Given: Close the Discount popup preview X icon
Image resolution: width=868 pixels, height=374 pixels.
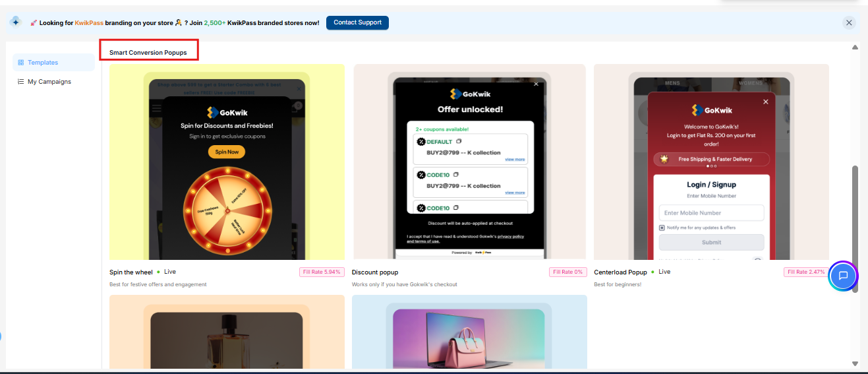Looking at the screenshot, I should coord(536,84).
